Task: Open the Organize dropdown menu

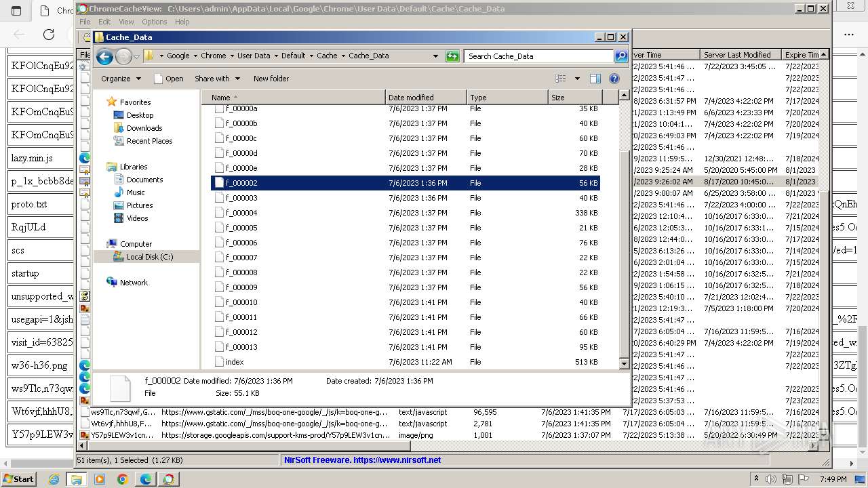Action: [121, 79]
